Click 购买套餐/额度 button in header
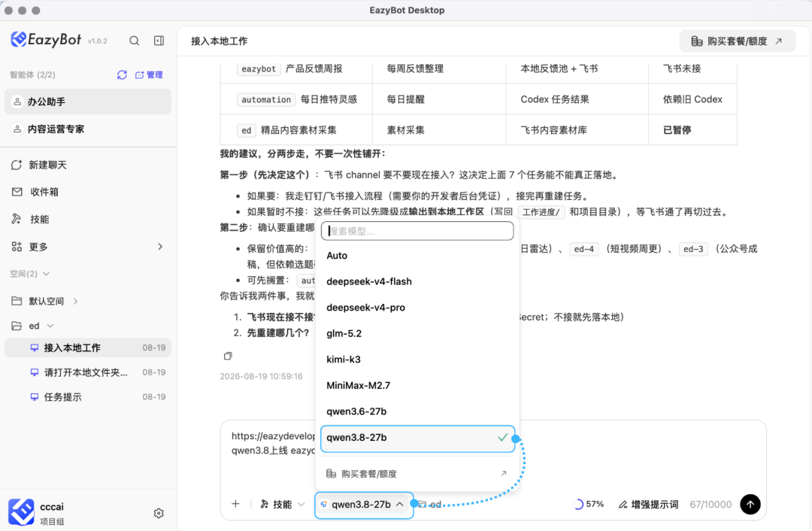Image resolution: width=812 pixels, height=531 pixels. point(737,41)
